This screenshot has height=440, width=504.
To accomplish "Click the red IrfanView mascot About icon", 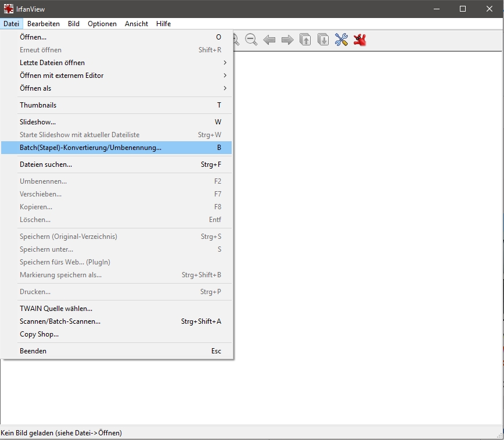I will [x=359, y=40].
